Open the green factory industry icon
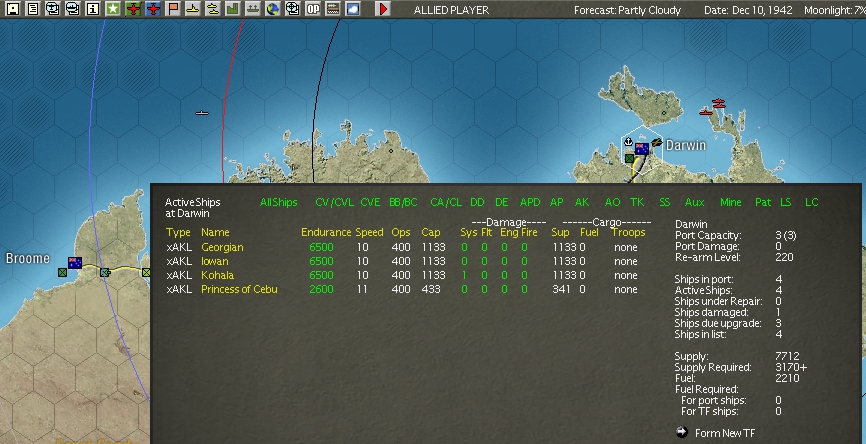Viewport: 866px width, 444px height. (x=233, y=8)
